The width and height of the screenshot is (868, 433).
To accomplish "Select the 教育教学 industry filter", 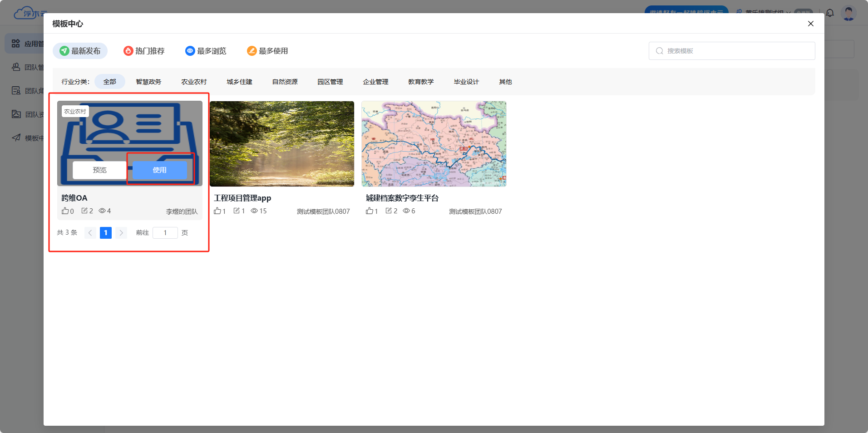I will click(421, 82).
